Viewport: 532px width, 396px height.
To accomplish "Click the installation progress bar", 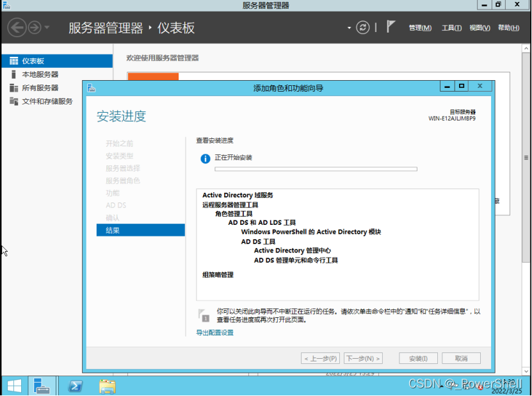I will [x=316, y=169].
